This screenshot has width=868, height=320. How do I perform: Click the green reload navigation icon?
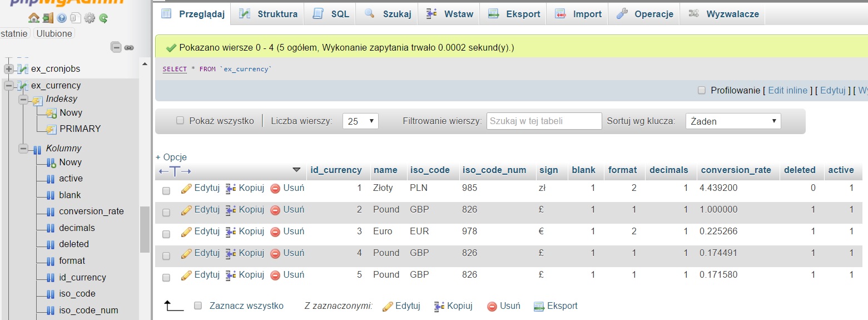pyautogui.click(x=103, y=18)
